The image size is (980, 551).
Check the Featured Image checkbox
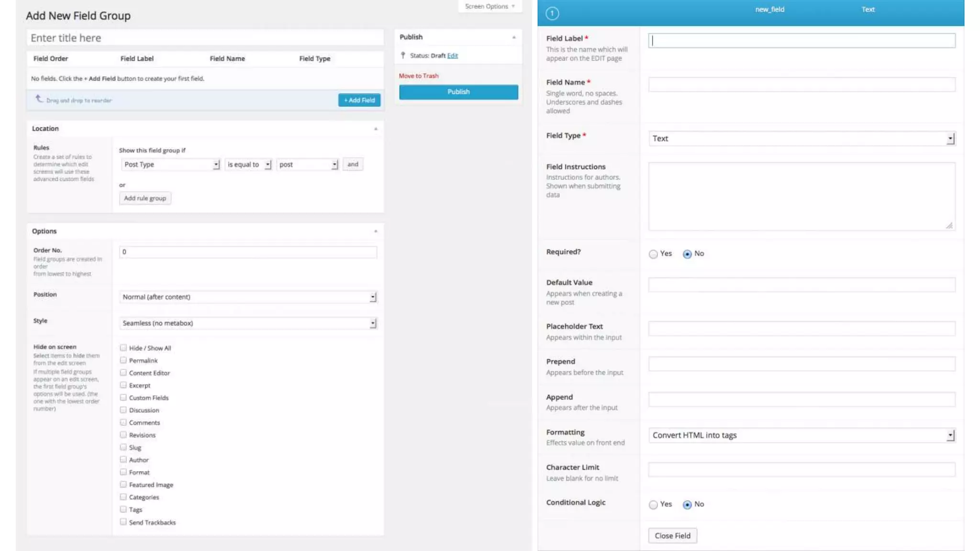coord(123,485)
